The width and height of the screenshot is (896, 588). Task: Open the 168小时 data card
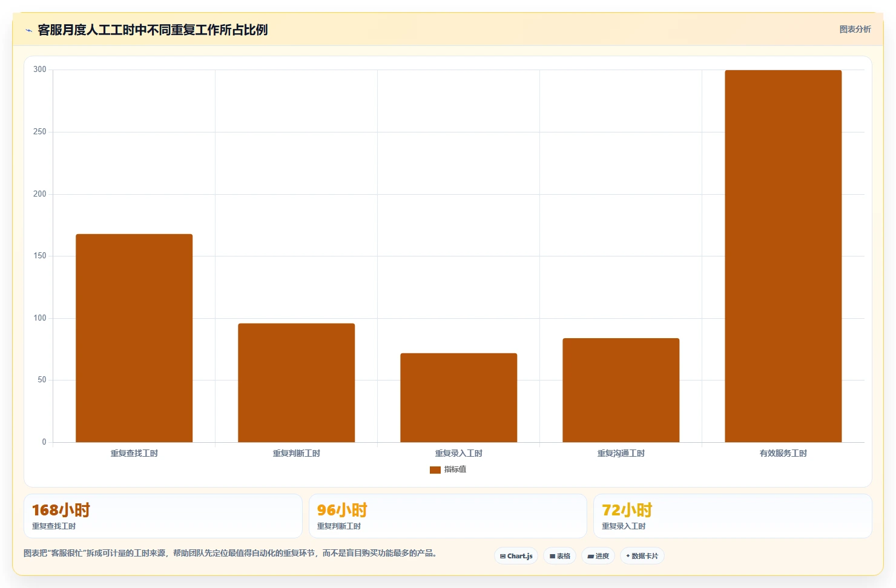point(163,516)
